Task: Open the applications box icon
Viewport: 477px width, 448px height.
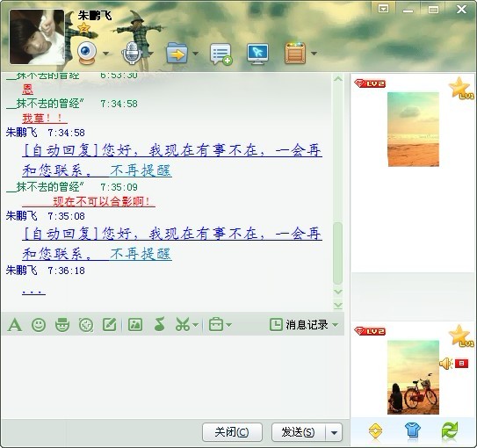Action: click(295, 53)
